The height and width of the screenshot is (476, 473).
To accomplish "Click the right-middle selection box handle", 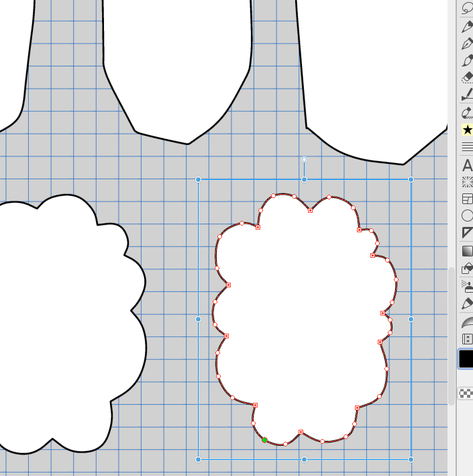I will (x=411, y=319).
